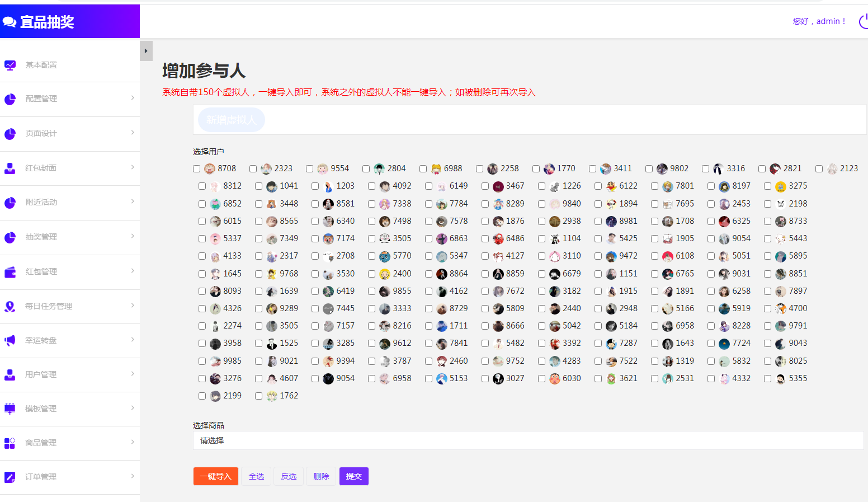Click avatar of user 5770
This screenshot has width=868, height=502.
(385, 256)
